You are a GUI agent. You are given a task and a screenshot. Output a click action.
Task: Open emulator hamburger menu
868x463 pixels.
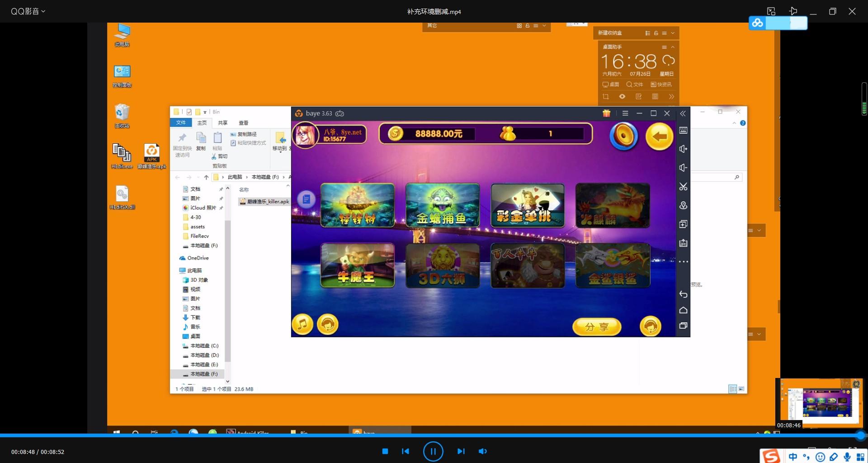click(x=625, y=113)
